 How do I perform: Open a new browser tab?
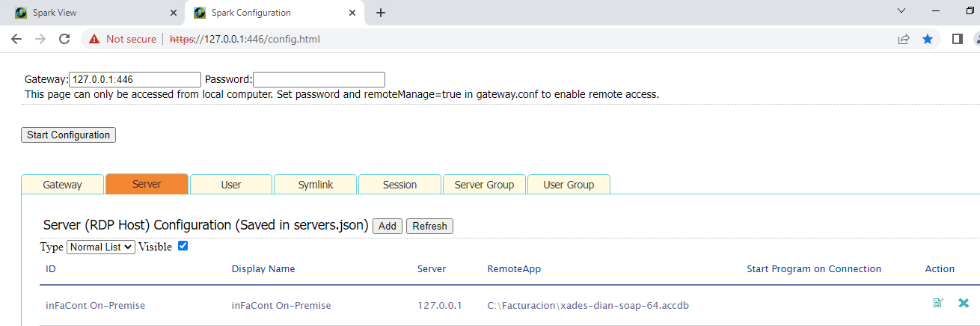point(381,13)
